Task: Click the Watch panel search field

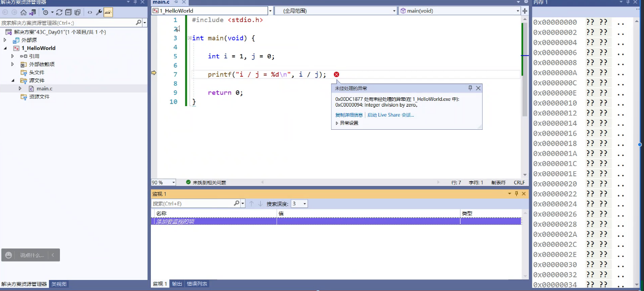Action: pos(192,203)
